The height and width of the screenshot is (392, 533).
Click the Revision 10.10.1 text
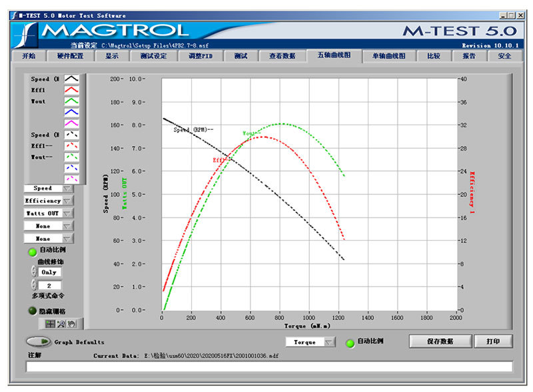(490, 45)
